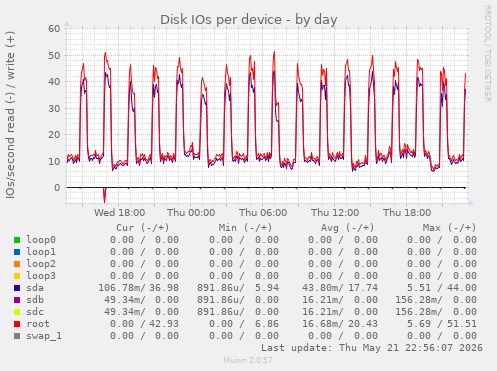Click the blue loop1 legend swatch
The height and width of the screenshot is (371, 497).
17,252
